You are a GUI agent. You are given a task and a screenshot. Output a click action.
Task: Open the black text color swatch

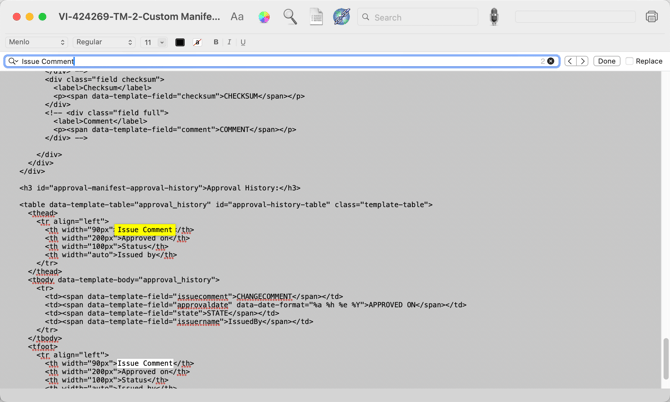click(180, 42)
